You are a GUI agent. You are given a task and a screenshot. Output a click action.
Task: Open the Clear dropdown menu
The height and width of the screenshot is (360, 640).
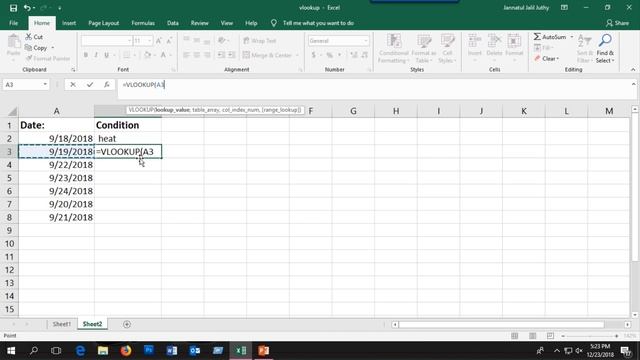(x=546, y=59)
